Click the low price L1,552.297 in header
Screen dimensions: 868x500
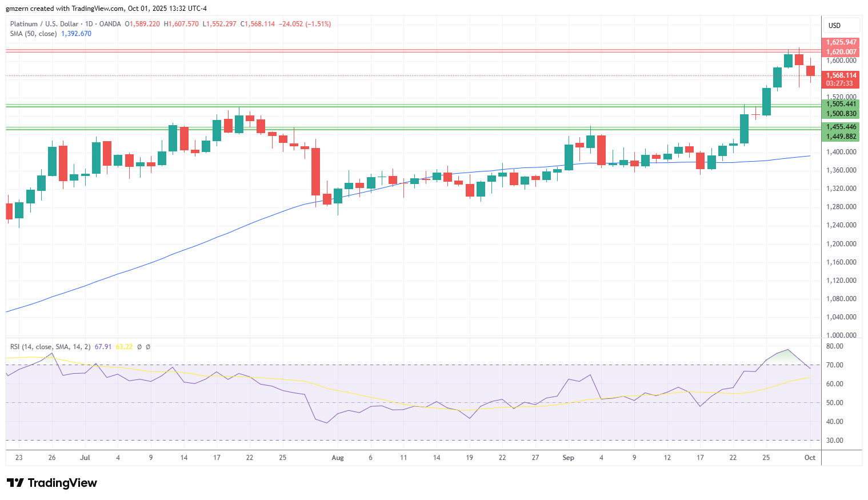coord(219,24)
